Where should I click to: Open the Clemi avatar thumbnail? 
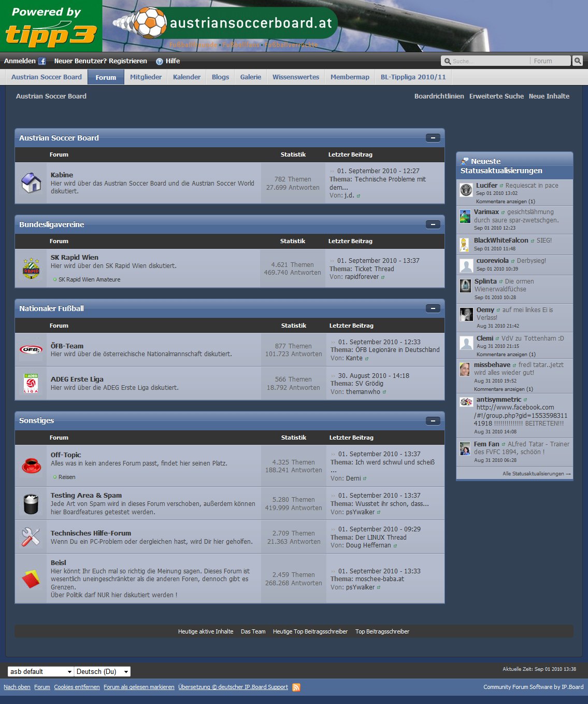coord(466,343)
